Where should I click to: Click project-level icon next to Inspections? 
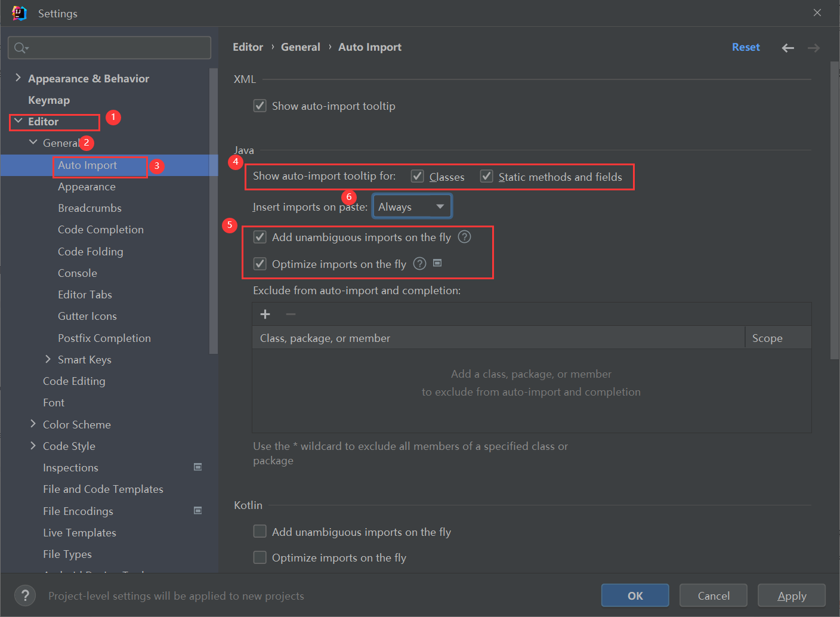pyautogui.click(x=198, y=467)
